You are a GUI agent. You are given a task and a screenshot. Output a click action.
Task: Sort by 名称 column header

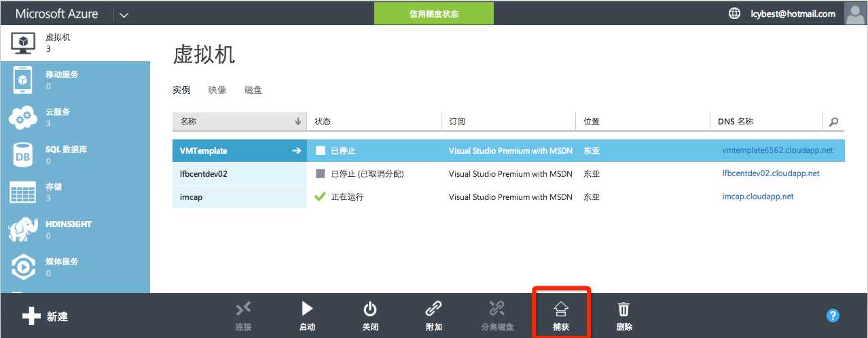click(239, 121)
